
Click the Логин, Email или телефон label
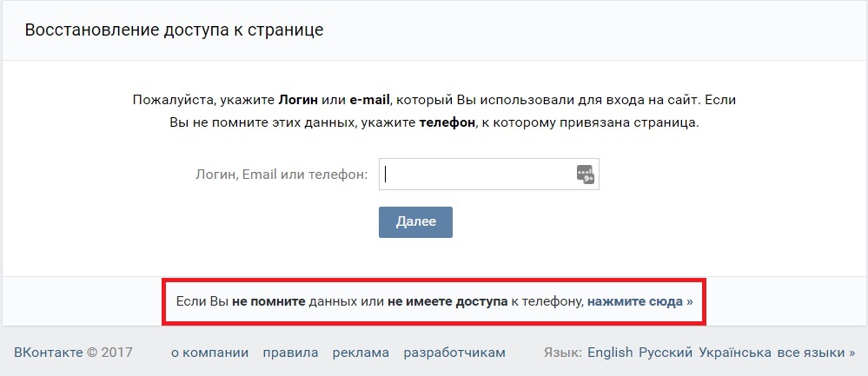(x=282, y=175)
